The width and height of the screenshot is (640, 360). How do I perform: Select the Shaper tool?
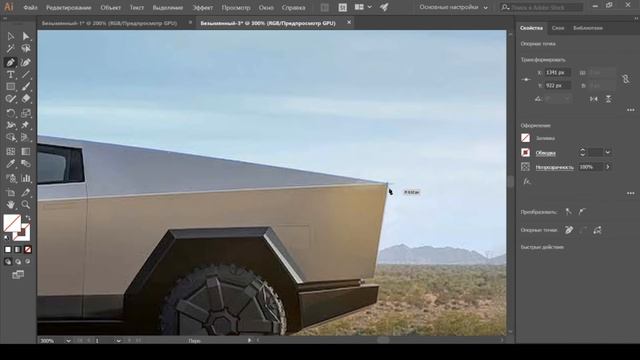[11, 99]
